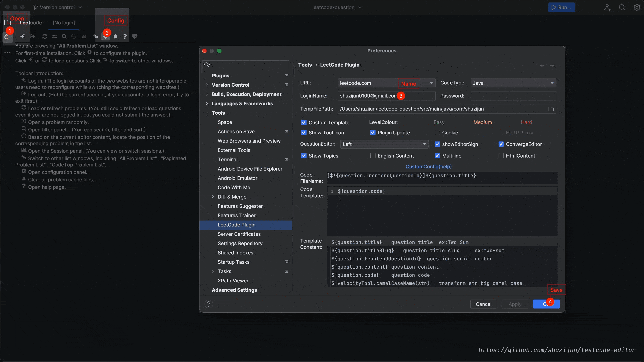Click the open help page icon
Screen dimensions: 644x362
coord(125,36)
